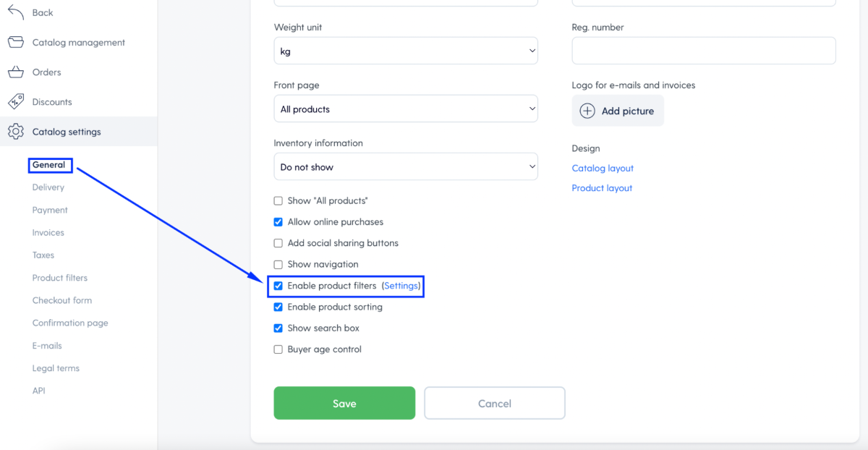Go to Delivery settings in sidebar
Viewport: 868px width, 450px height.
coord(48,187)
